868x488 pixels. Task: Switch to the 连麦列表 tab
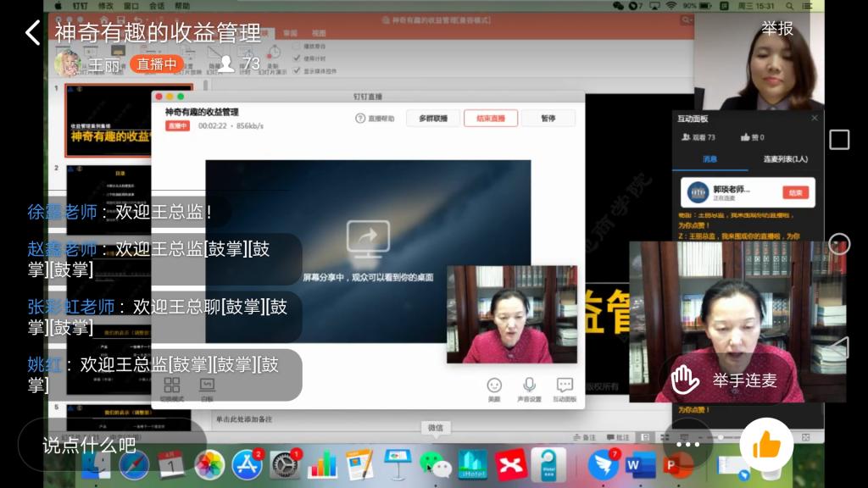tap(785, 159)
